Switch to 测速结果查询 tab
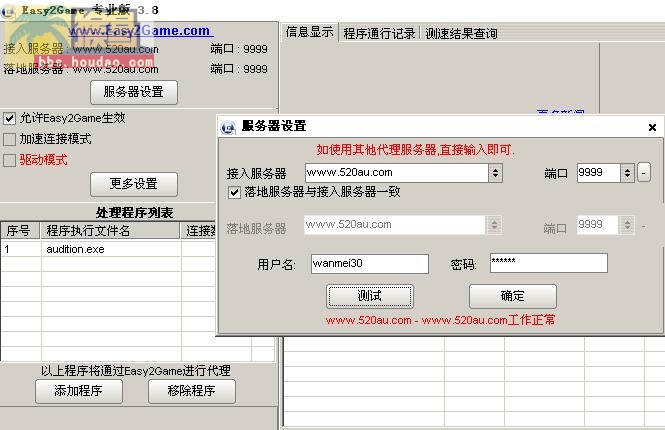The image size is (665, 430). [461, 33]
